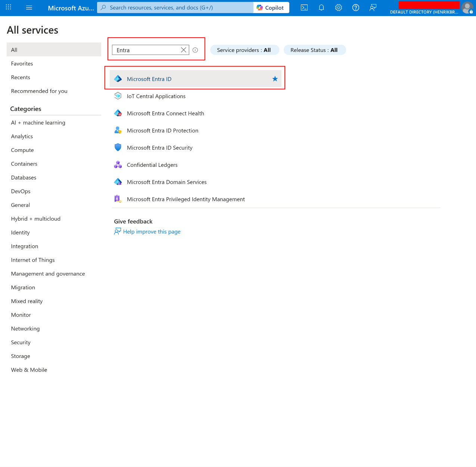Screen dimensions: 476x467
Task: Open Microsoft Entra Domain Services
Action: (167, 182)
